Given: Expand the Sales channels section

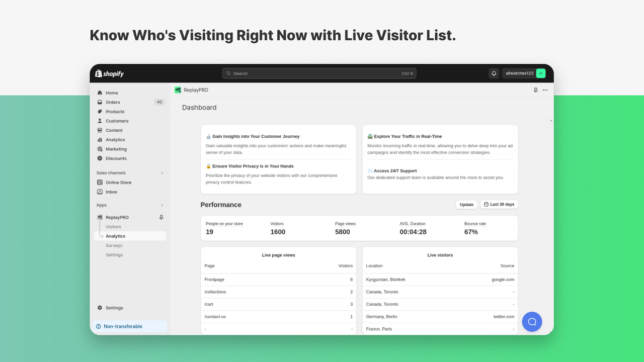Looking at the screenshot, I should [x=162, y=172].
